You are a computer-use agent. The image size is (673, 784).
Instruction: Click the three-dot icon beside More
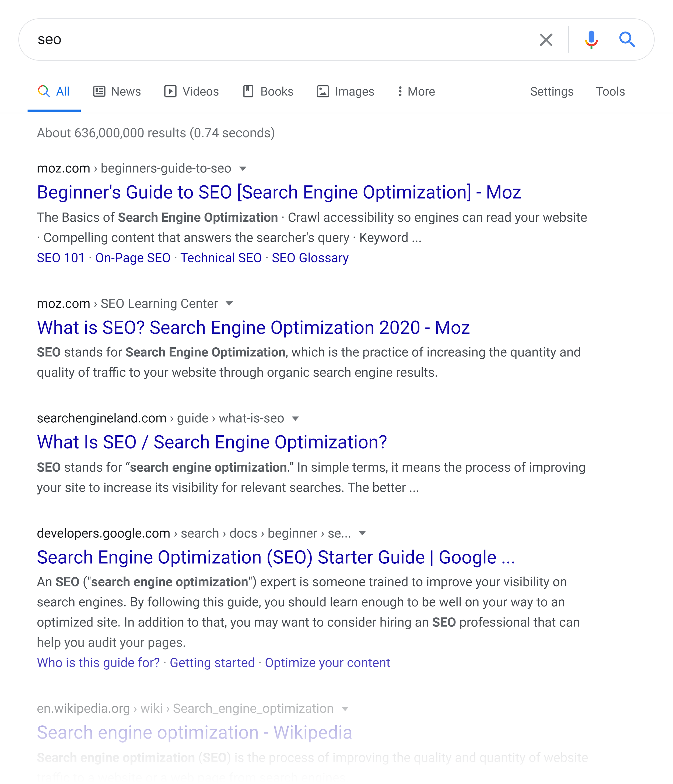tap(400, 91)
